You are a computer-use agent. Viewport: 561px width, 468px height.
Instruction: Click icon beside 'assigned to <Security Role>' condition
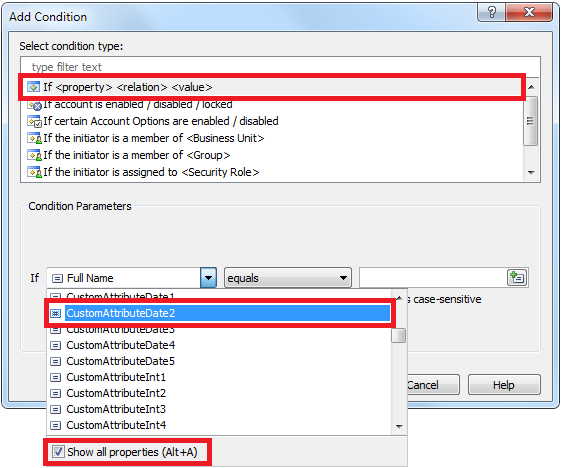click(35, 172)
